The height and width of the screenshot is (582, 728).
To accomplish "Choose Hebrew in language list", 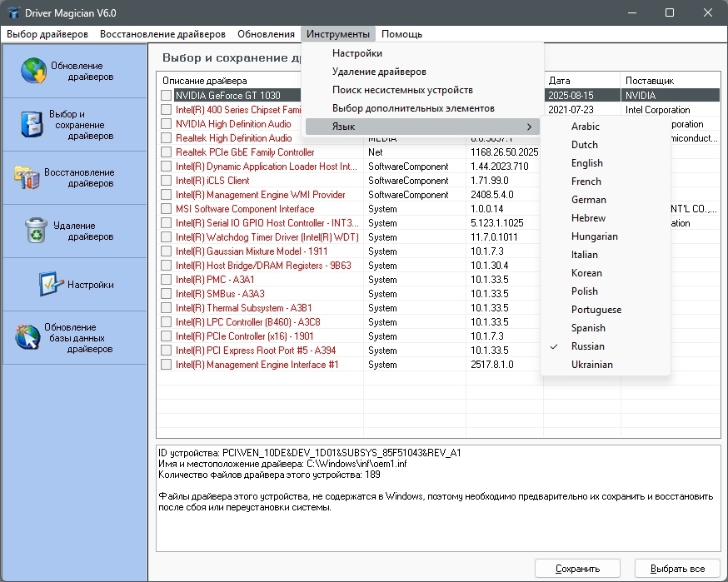I will [605, 218].
